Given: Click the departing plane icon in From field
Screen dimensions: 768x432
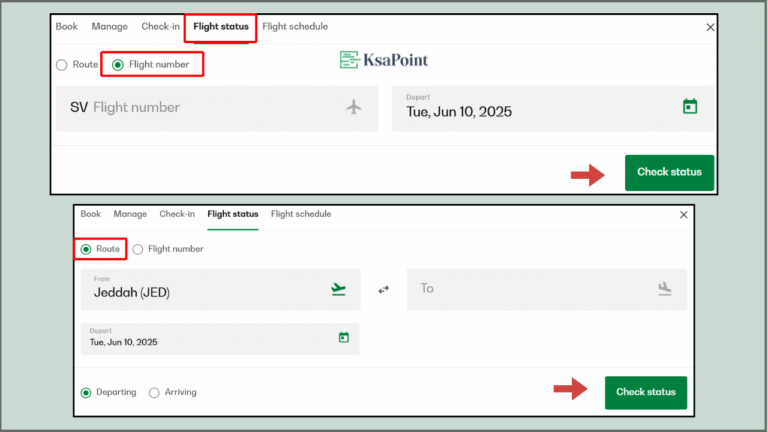Looking at the screenshot, I should [x=338, y=289].
